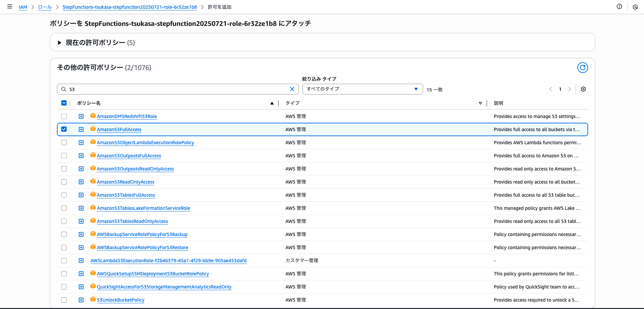Open AWSBackupServiceRolePolicyForS3Backup policy link
Viewport: 644px width, 309px height.
(142, 234)
